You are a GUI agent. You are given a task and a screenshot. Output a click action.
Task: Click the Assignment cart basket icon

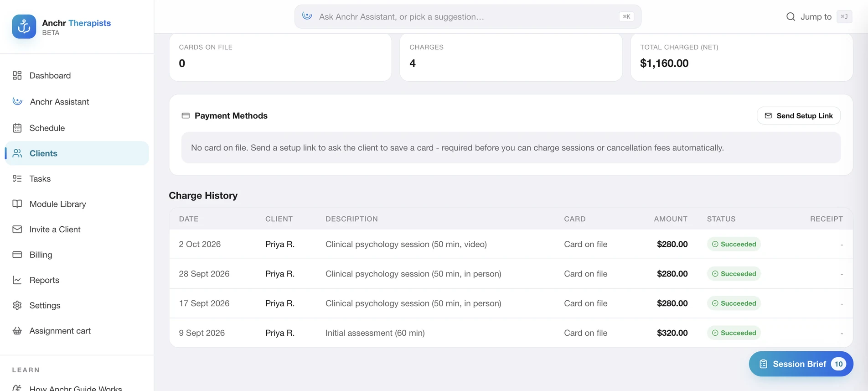point(17,331)
